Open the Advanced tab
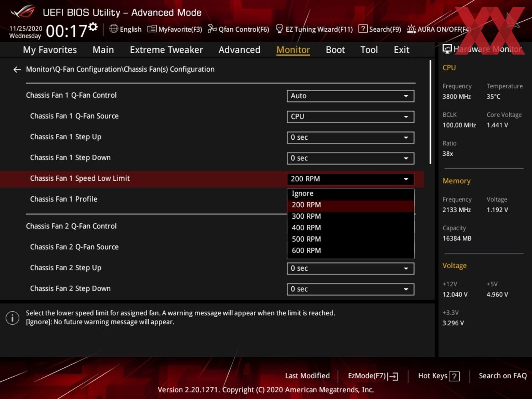The image size is (532, 399). (239, 50)
